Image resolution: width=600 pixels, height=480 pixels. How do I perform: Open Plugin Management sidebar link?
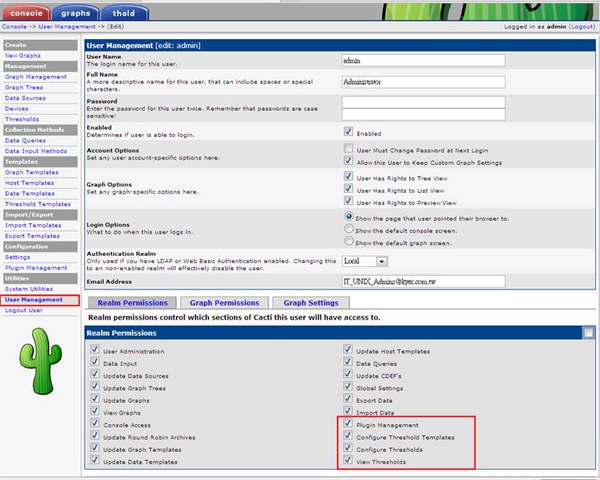pos(36,268)
